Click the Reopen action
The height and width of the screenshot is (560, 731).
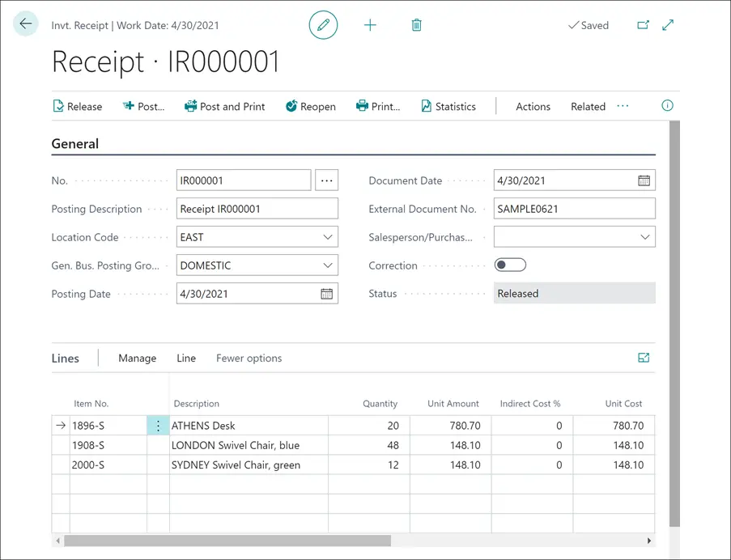311,107
